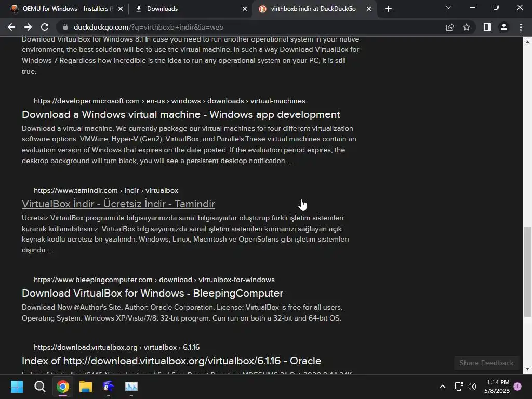The height and width of the screenshot is (399, 532).
Task: Click the Sonic-like blue taskbar app
Action: pos(108,387)
